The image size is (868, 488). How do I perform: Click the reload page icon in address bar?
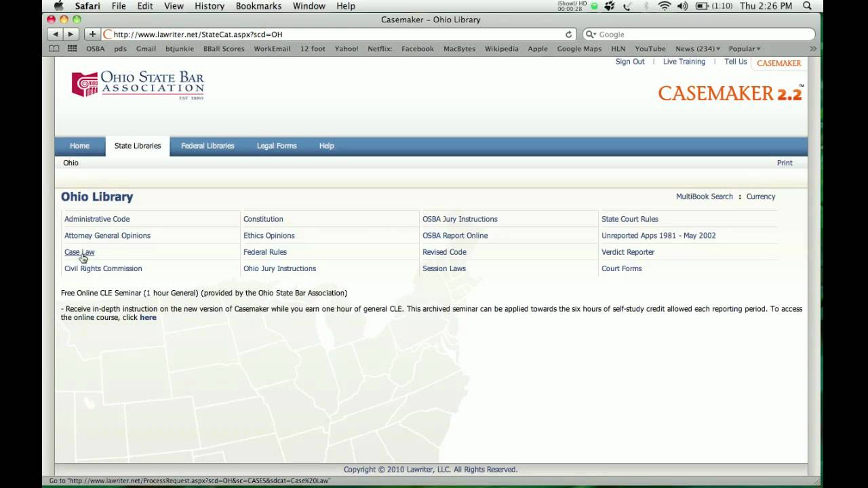[x=568, y=34]
